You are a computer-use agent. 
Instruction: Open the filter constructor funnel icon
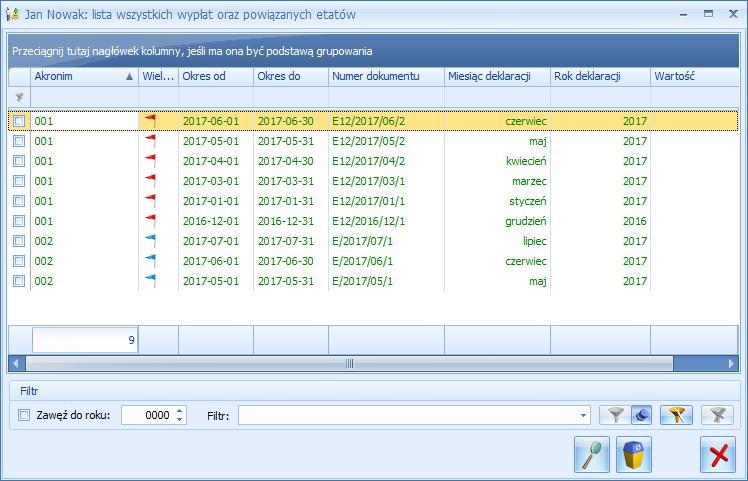677,415
